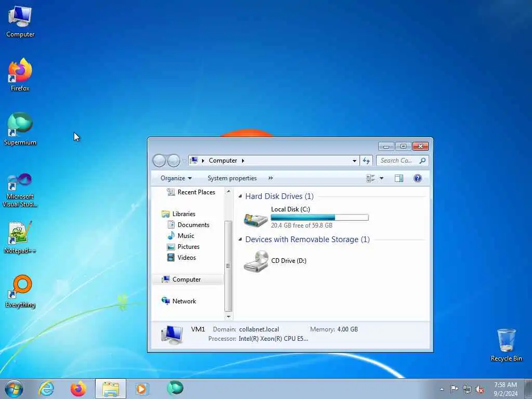This screenshot has width=532, height=399.
Task: Click the Local Disk (C:) label
Action: click(x=290, y=209)
